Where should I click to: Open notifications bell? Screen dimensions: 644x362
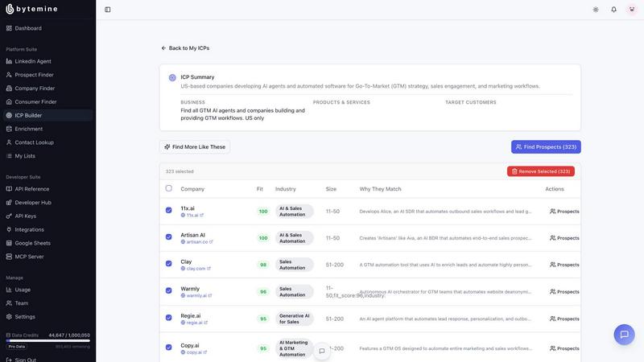613,10
